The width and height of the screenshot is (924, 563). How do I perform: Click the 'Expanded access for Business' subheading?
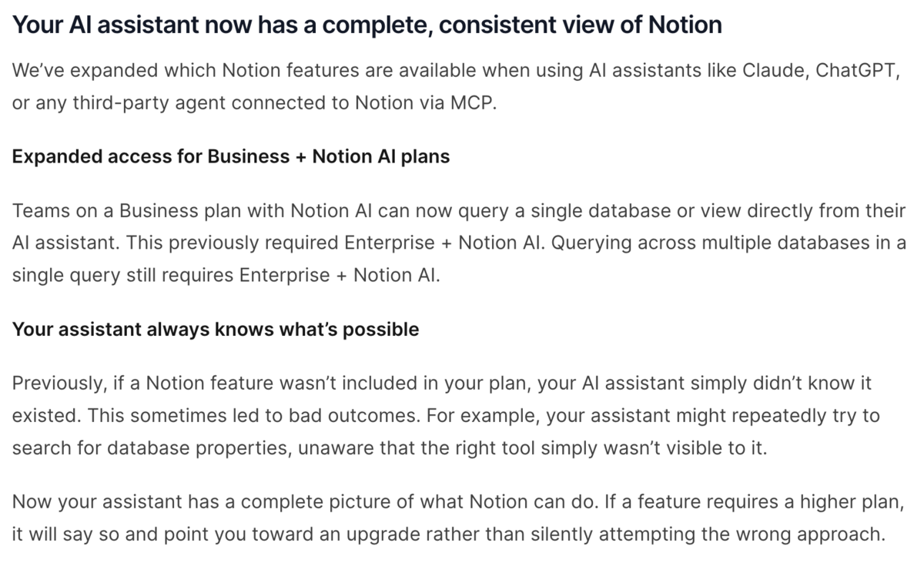(231, 156)
